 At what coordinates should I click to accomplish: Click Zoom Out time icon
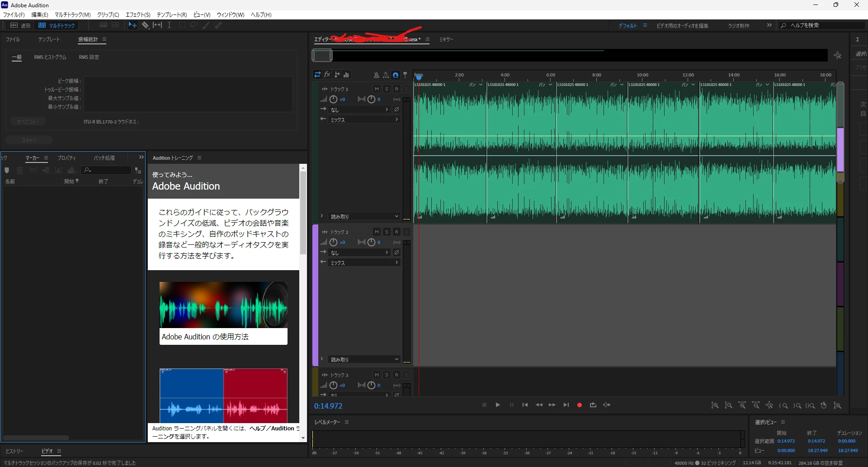click(x=755, y=405)
